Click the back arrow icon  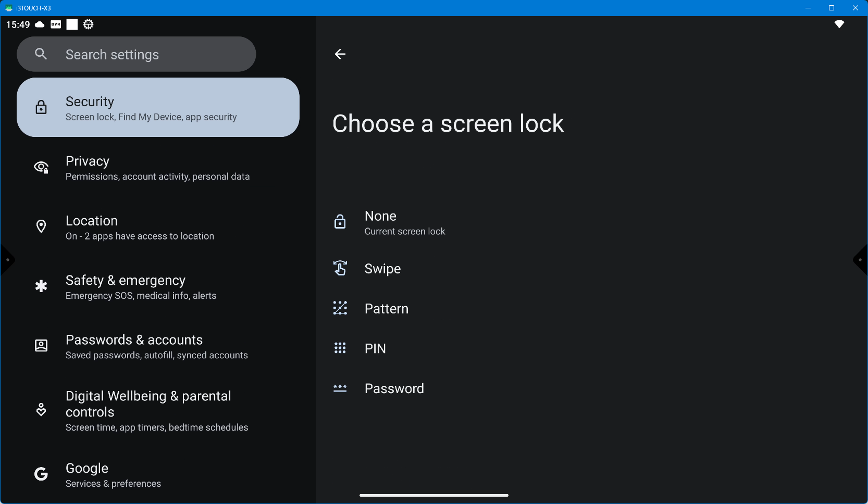pyautogui.click(x=340, y=54)
